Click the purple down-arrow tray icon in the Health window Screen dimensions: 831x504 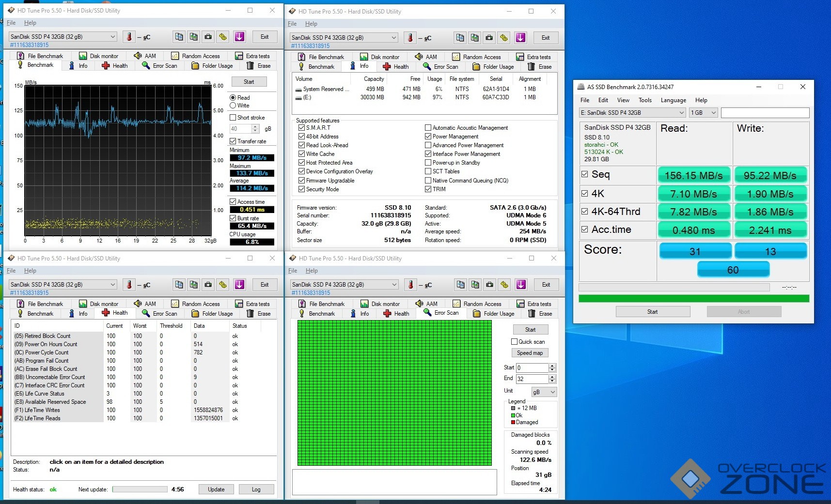tap(239, 285)
